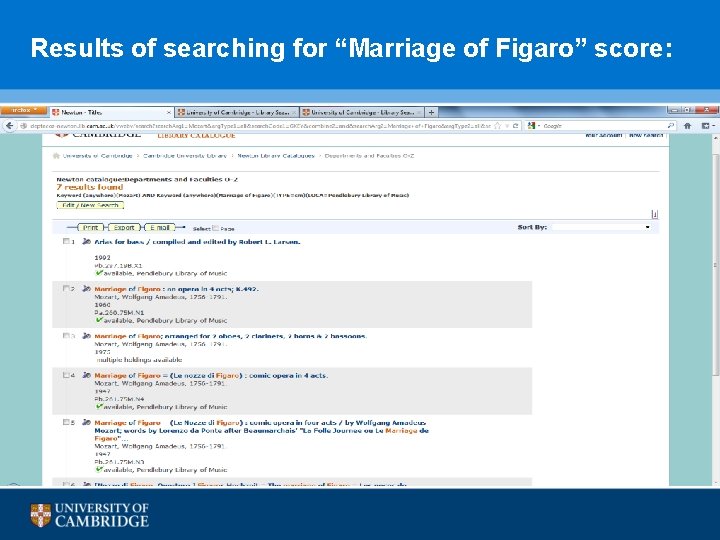
Task: Click '7 results found' text
Action: [90, 187]
